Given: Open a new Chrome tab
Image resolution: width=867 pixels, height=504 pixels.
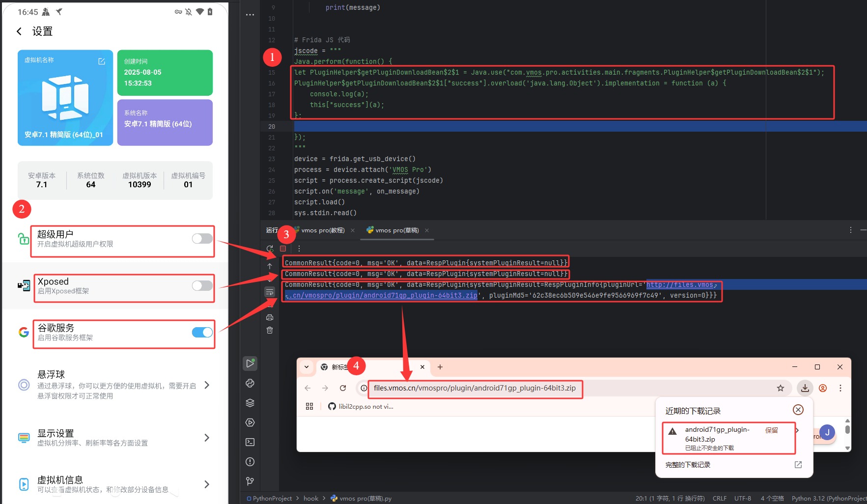Looking at the screenshot, I should (440, 367).
